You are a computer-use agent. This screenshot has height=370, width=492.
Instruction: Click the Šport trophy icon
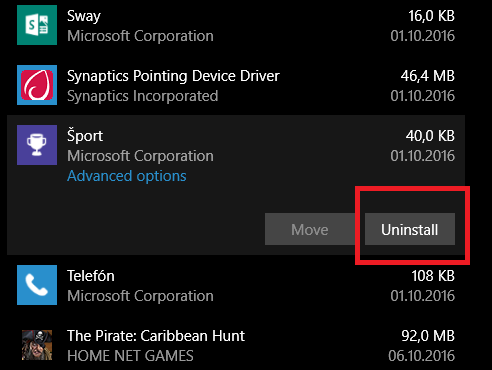[37, 145]
